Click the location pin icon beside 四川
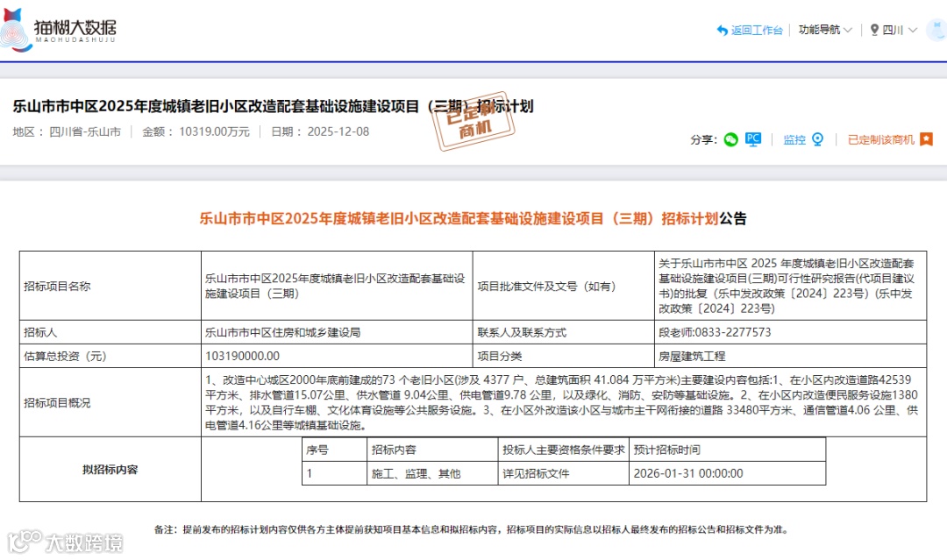The height and width of the screenshot is (560, 947). click(x=874, y=30)
